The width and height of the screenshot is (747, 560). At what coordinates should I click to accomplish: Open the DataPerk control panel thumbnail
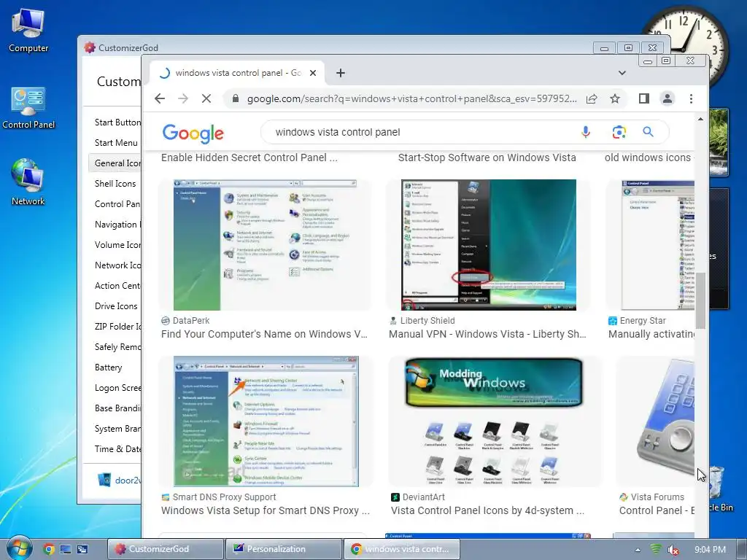[x=265, y=245]
